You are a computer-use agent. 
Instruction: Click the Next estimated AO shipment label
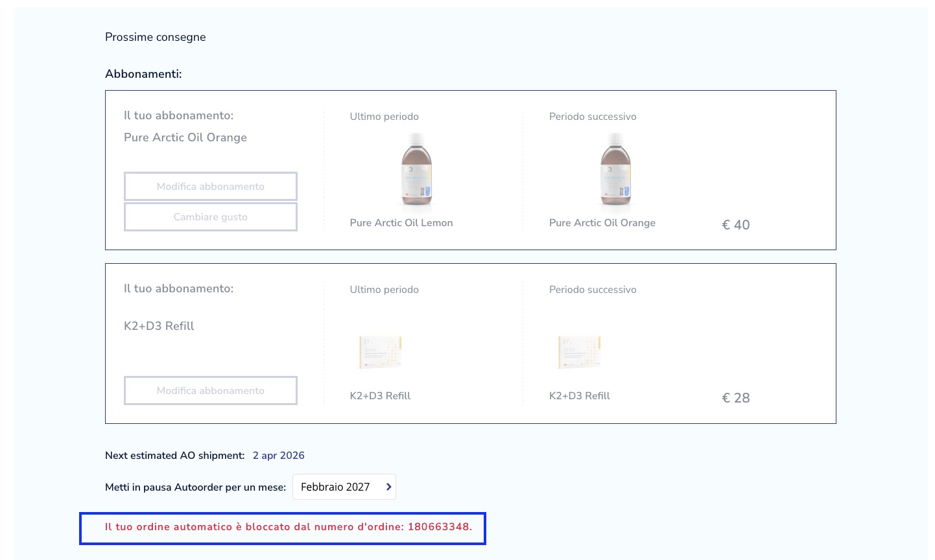click(x=175, y=456)
